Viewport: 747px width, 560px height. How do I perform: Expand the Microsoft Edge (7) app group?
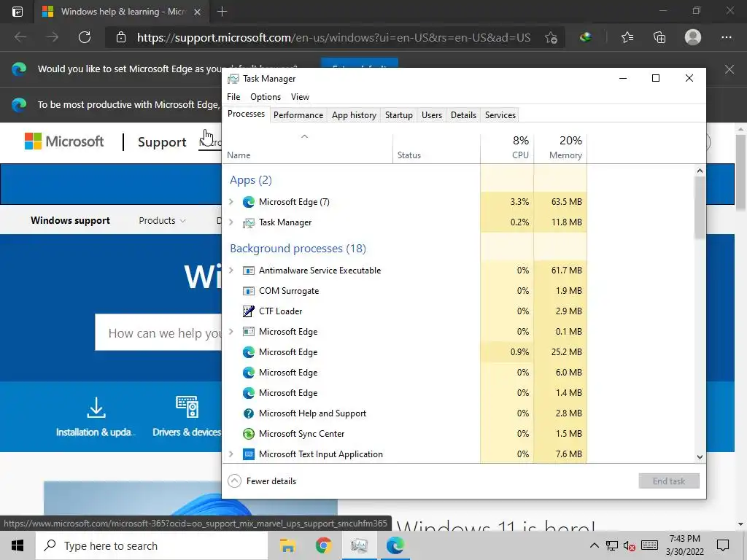pyautogui.click(x=231, y=202)
